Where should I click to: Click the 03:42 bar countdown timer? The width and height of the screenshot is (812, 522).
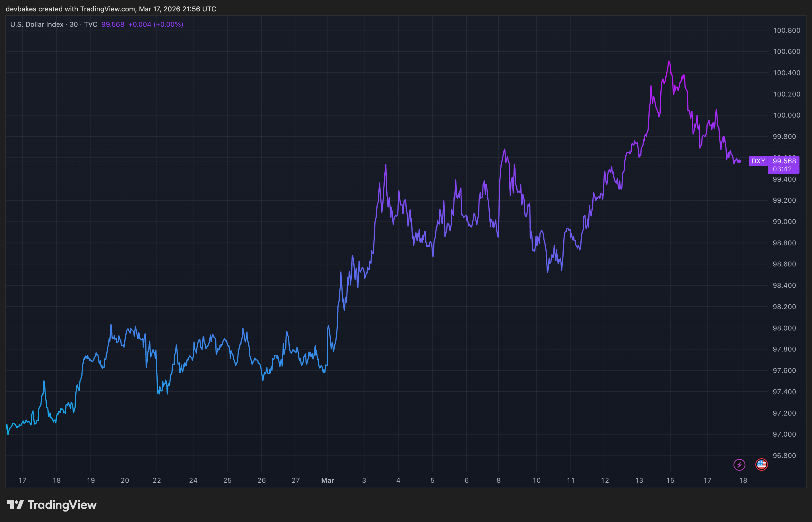point(782,169)
